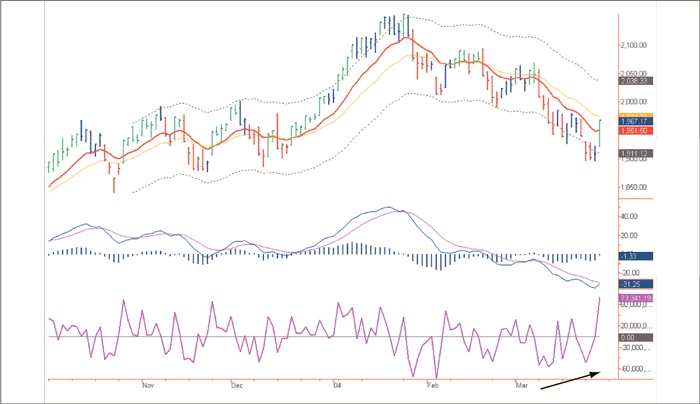The height and width of the screenshot is (404, 700).
Task: Select the Dec label on the date axis
Action: click(x=237, y=384)
